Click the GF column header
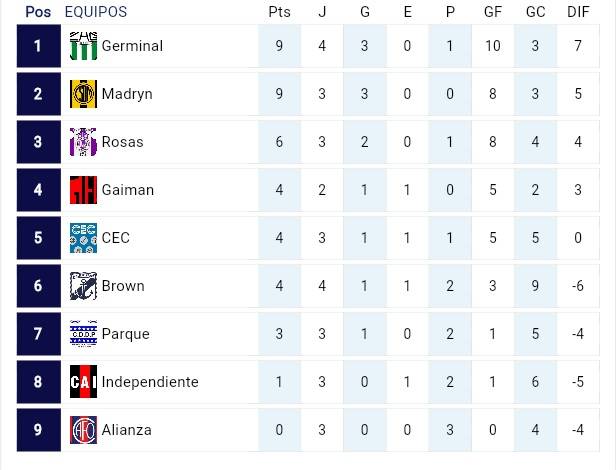The image size is (616, 470). point(493,12)
